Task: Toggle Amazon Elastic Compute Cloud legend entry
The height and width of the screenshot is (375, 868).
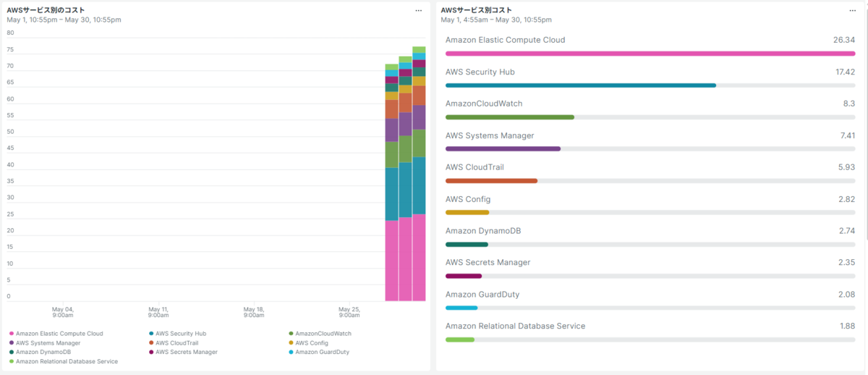Action: point(56,334)
